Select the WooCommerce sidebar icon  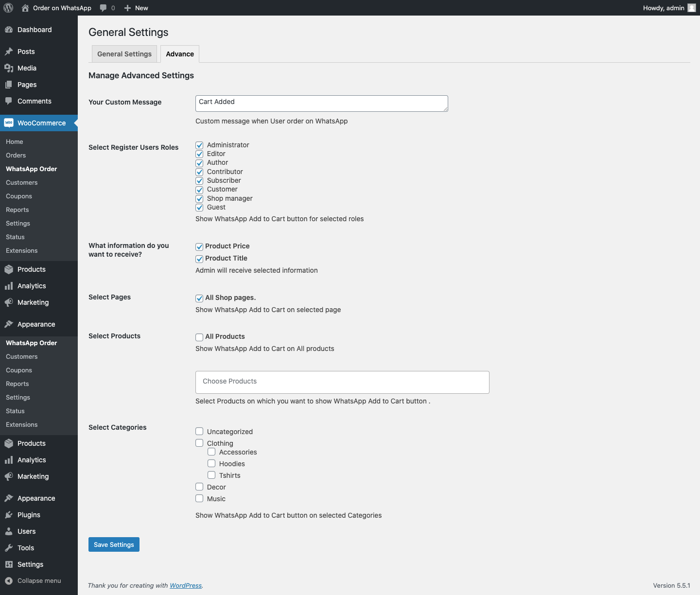pos(9,123)
